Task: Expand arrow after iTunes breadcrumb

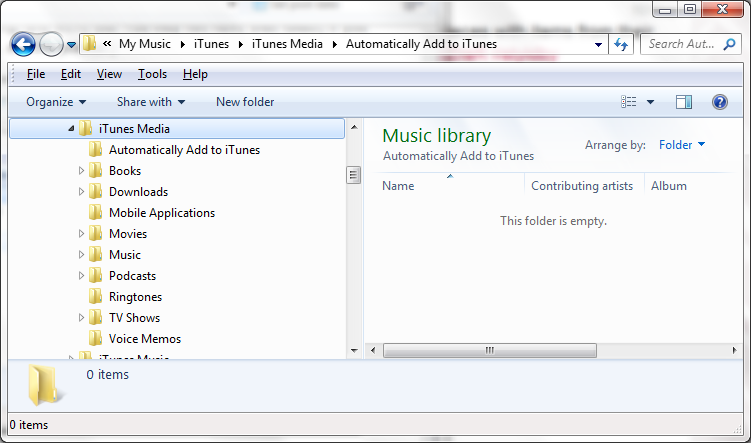Action: [x=241, y=45]
